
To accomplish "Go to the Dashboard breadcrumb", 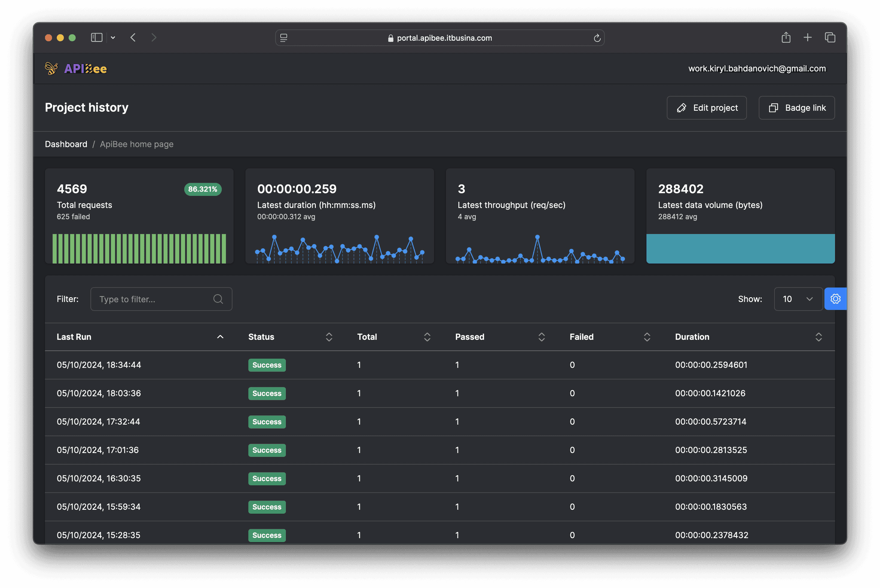I will [x=66, y=144].
